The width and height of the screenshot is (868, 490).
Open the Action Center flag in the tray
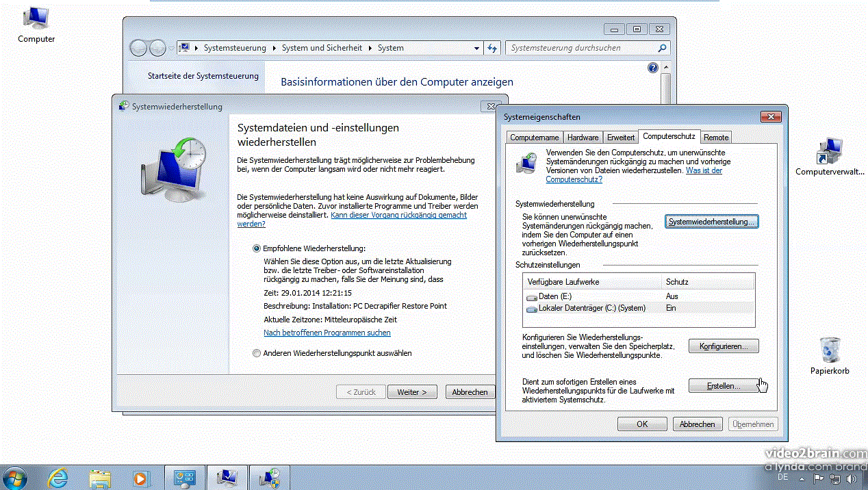tap(817, 479)
